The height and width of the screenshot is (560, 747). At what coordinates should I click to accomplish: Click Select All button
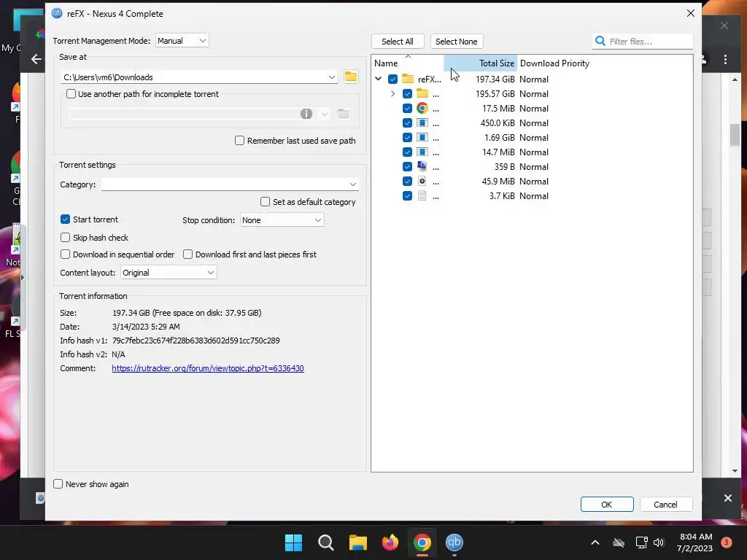[x=398, y=42]
